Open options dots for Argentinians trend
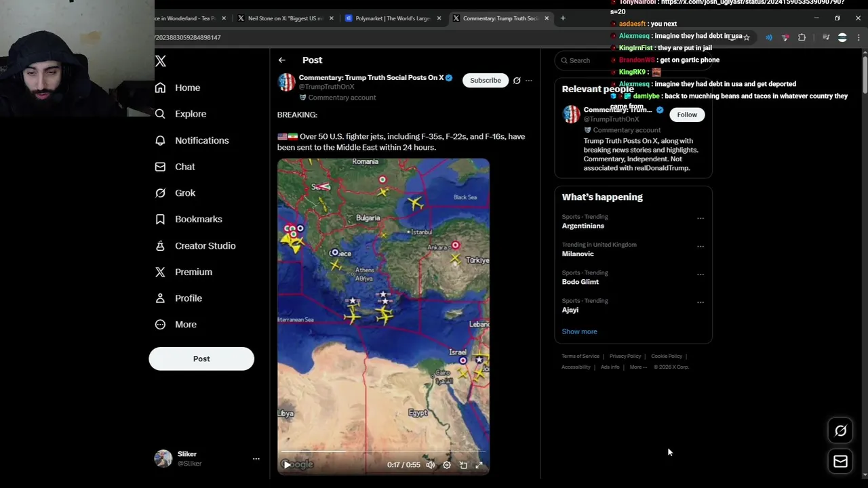The width and height of the screenshot is (868, 488). coord(701,218)
